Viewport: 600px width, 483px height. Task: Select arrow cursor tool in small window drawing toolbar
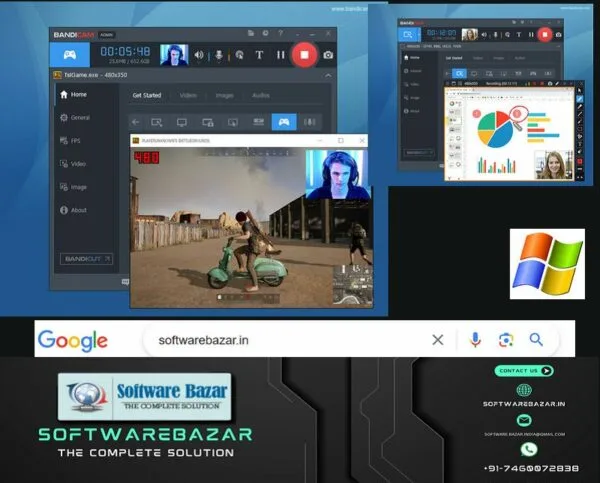click(x=580, y=91)
